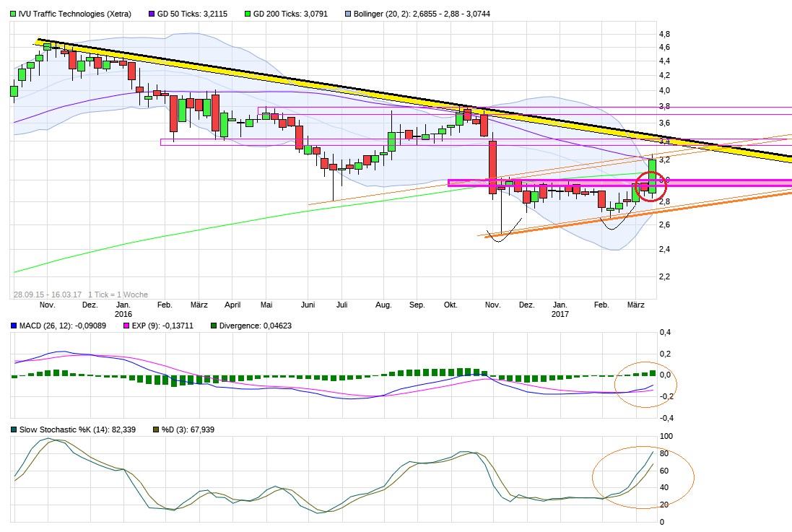Select the 'Divergence: 0,04623' label
This screenshot has height=532, width=792.
coord(256,326)
